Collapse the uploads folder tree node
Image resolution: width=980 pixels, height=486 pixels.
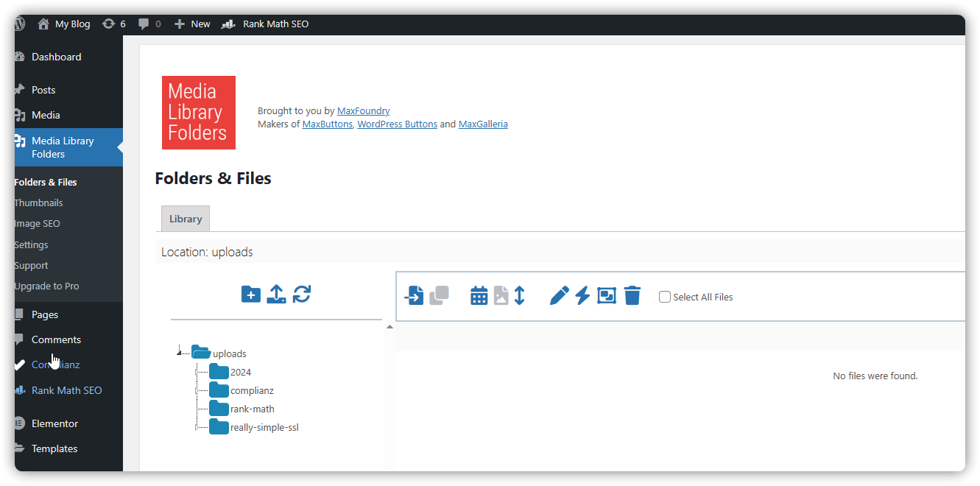tap(180, 353)
